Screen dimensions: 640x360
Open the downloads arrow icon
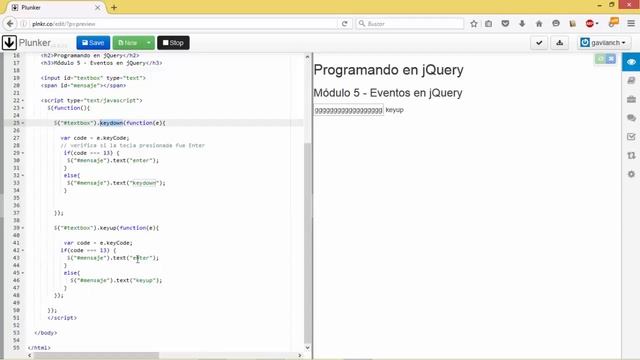coord(522,24)
